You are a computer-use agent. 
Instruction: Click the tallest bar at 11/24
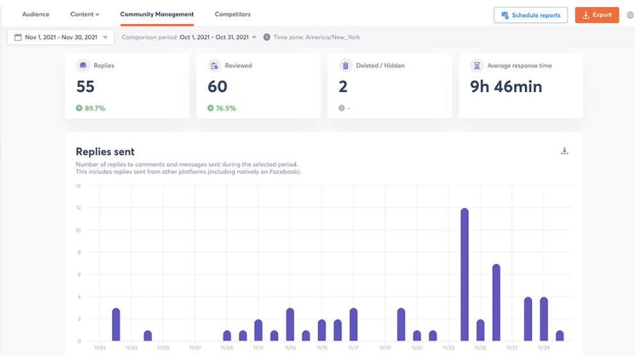click(464, 275)
